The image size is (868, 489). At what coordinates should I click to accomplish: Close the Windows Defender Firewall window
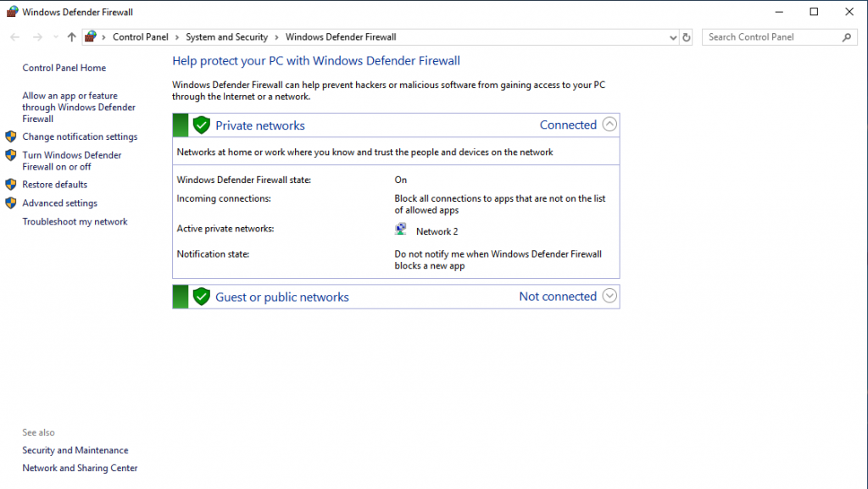point(849,12)
